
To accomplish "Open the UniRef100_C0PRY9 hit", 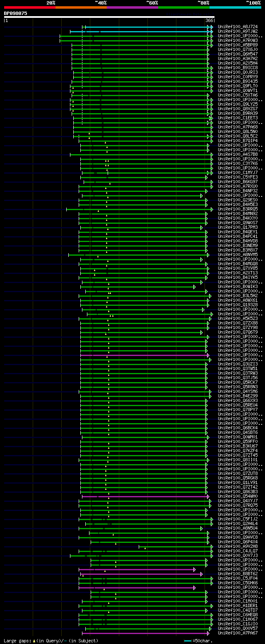I will coord(238,77).
